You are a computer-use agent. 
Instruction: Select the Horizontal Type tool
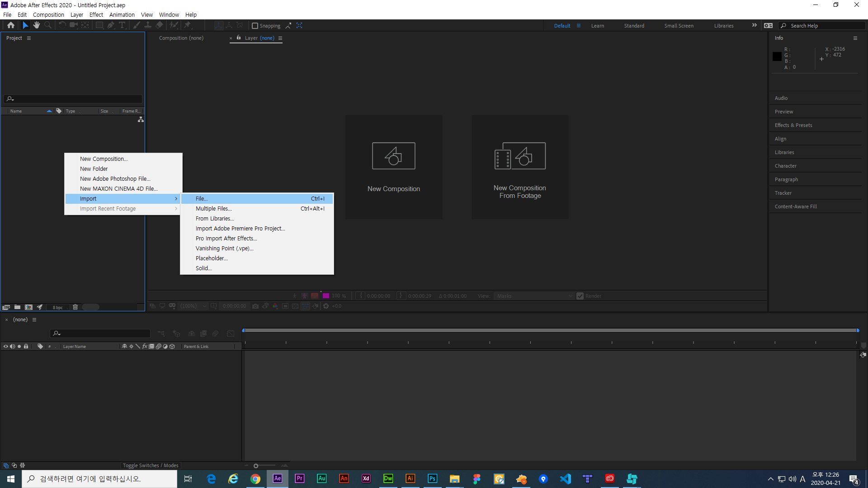pyautogui.click(x=122, y=25)
